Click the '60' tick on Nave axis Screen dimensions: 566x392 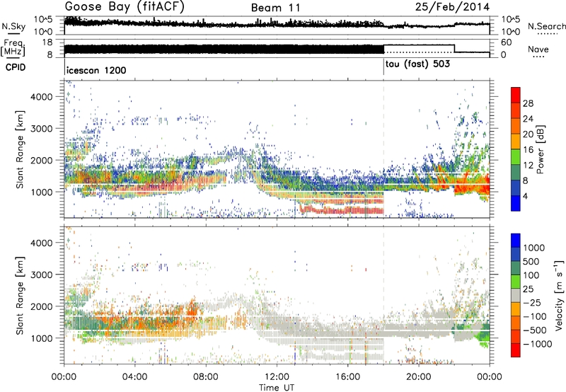(x=507, y=42)
